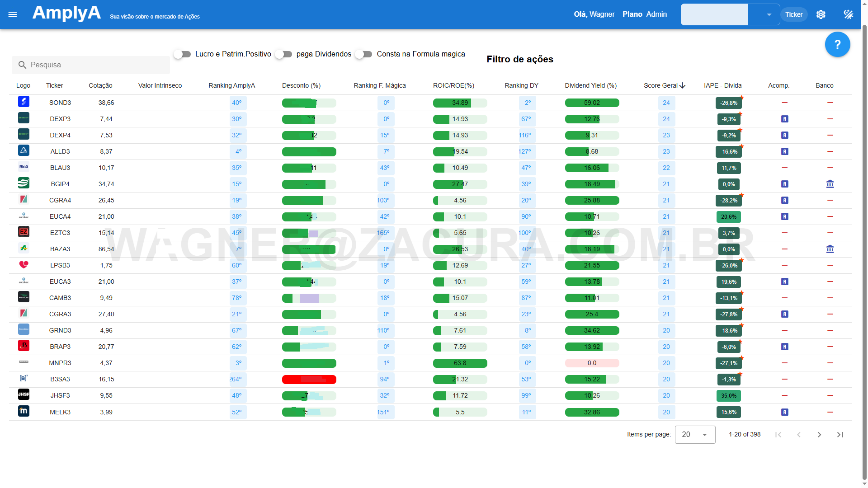Go to the next page of results

pos(819,435)
